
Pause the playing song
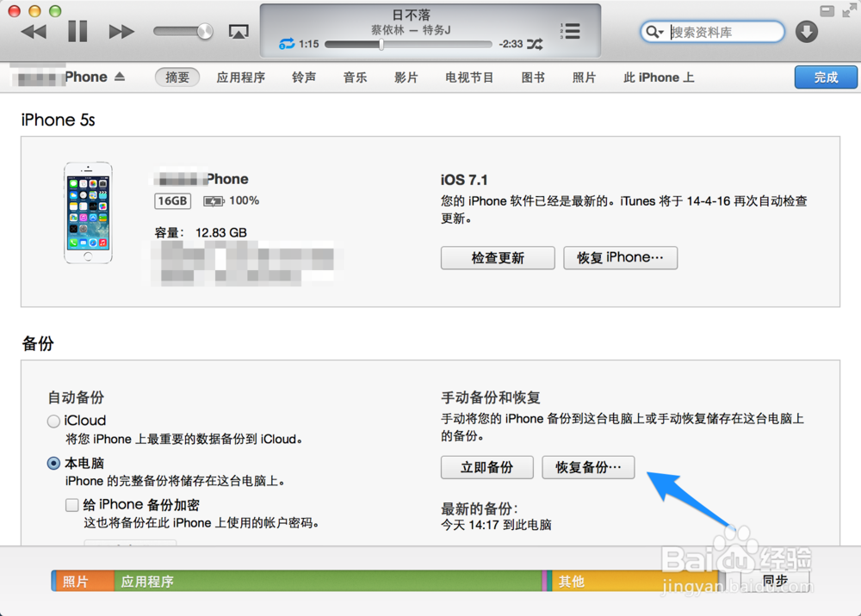click(77, 31)
